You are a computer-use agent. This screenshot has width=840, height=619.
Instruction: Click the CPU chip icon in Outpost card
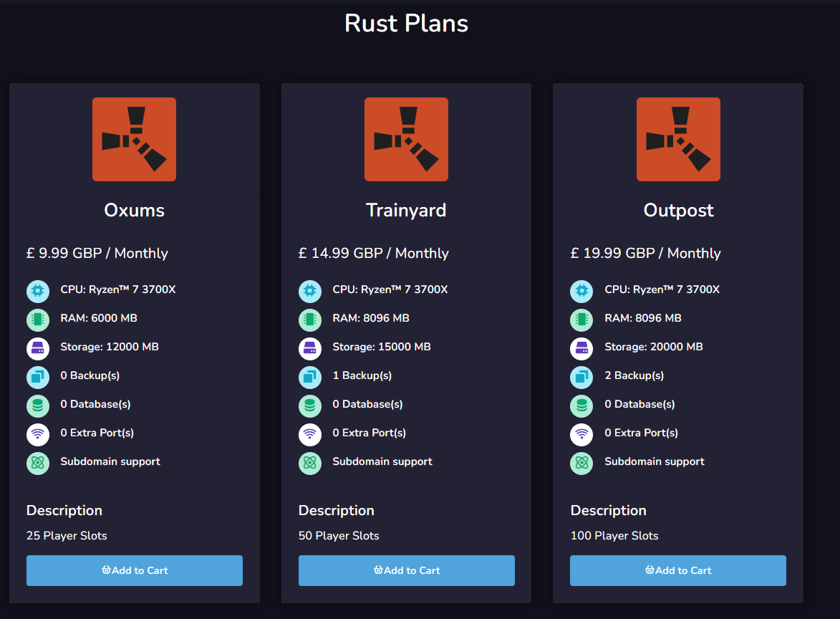(x=581, y=291)
